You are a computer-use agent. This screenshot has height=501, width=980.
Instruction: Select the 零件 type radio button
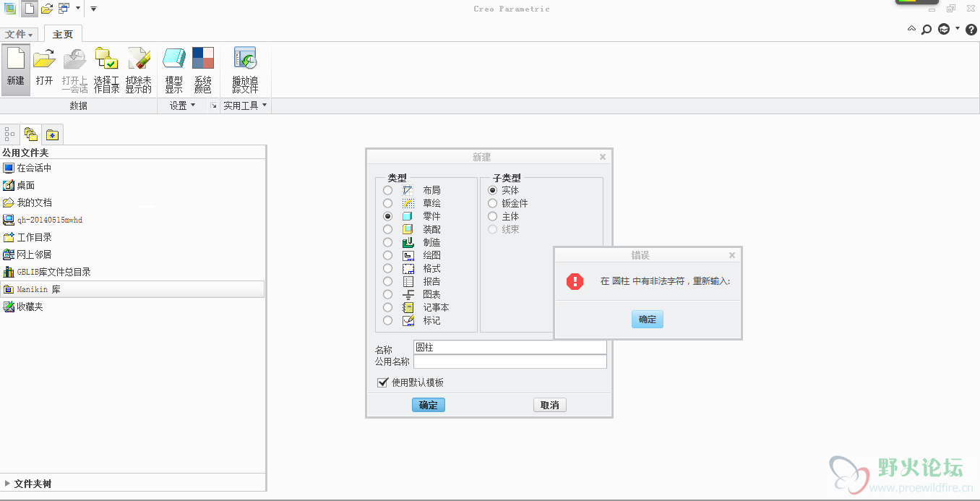[x=388, y=216]
